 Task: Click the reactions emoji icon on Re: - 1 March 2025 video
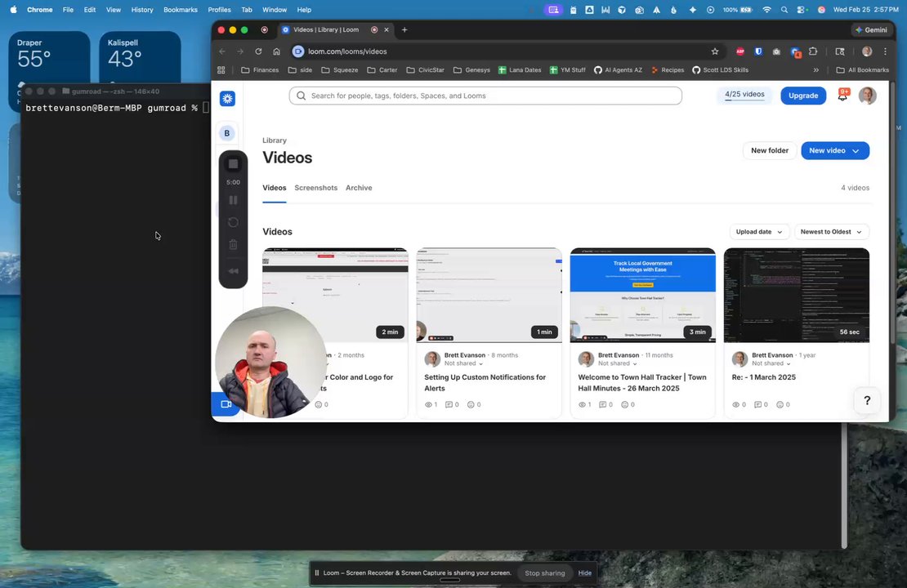780,405
